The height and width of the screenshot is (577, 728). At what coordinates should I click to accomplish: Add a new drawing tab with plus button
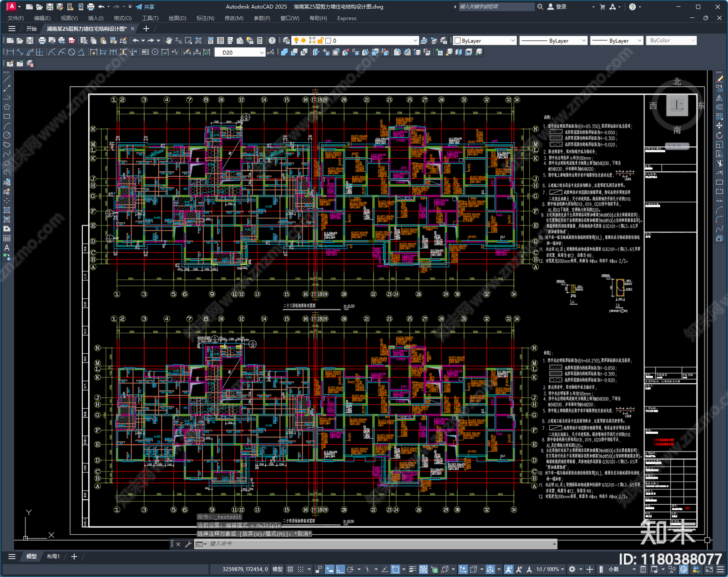coord(146,29)
